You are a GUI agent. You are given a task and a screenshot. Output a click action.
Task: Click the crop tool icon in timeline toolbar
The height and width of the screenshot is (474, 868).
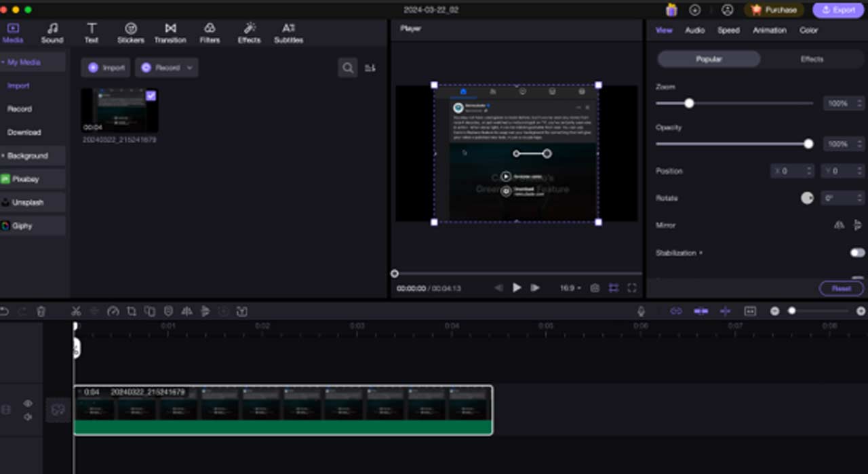132,311
